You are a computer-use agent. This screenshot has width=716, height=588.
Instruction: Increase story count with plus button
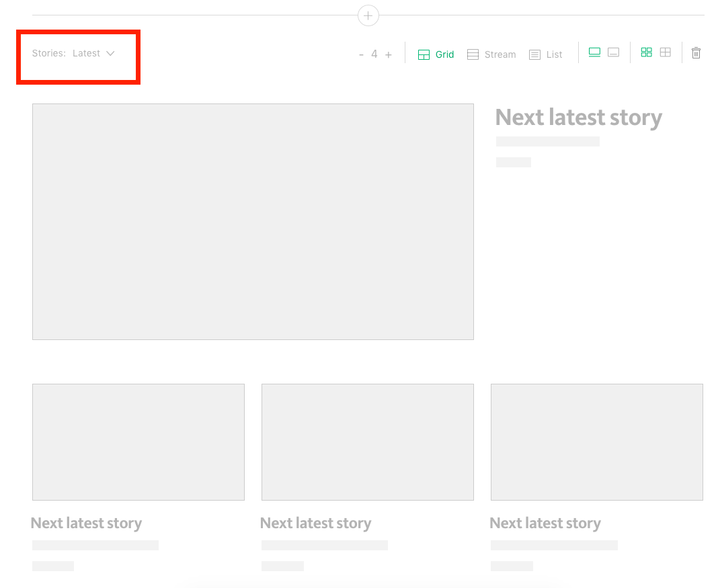388,55
